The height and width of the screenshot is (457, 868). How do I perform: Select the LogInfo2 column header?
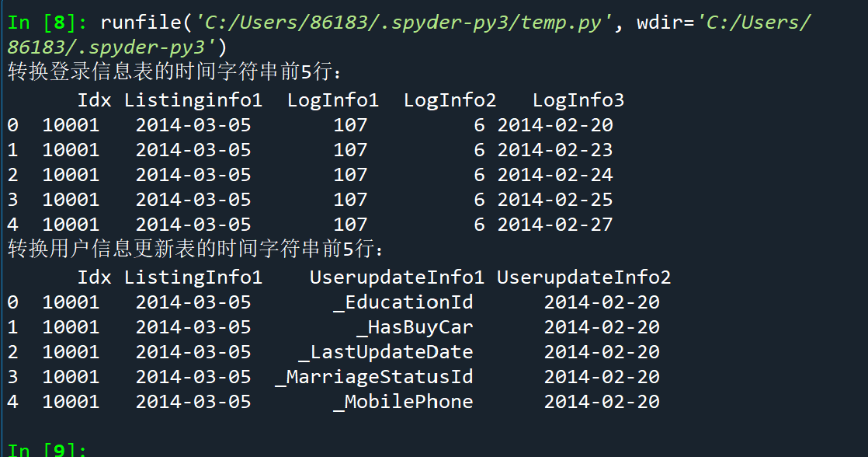[450, 100]
